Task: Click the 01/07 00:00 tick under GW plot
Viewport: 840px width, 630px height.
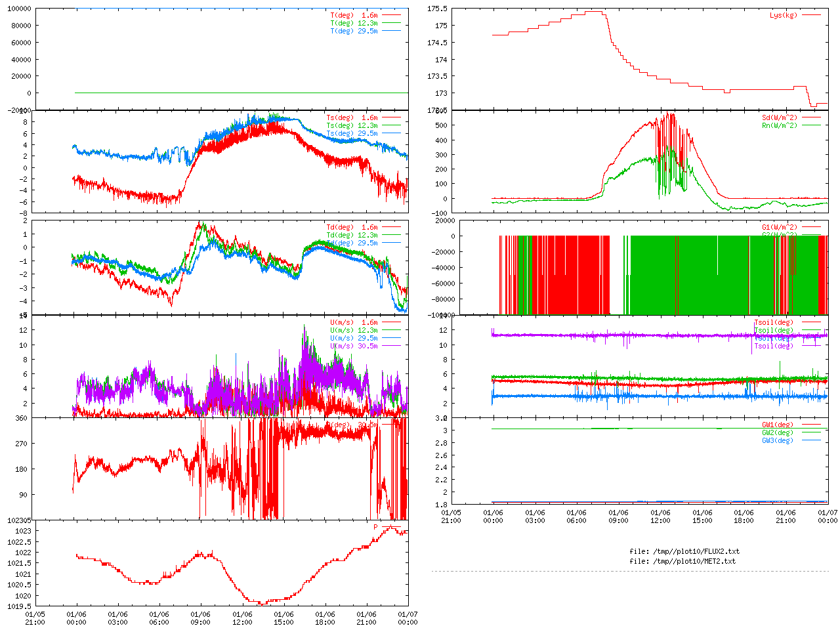Action: (x=828, y=516)
